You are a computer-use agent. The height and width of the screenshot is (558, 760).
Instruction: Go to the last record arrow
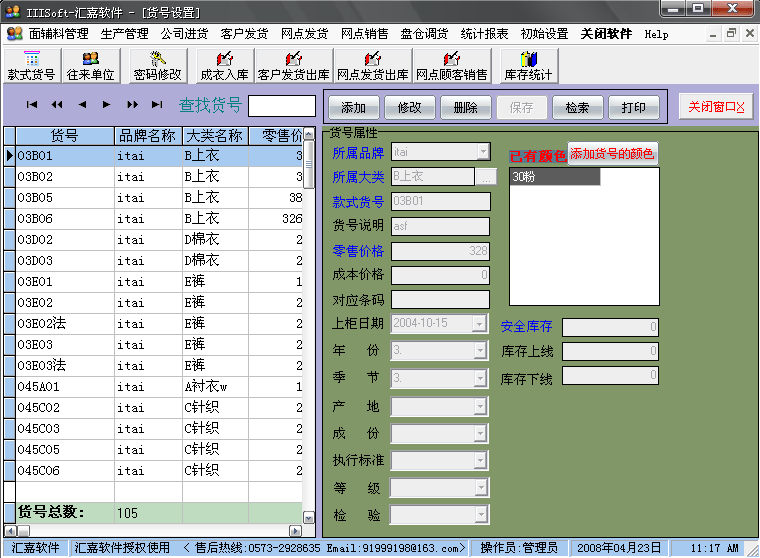pos(157,105)
